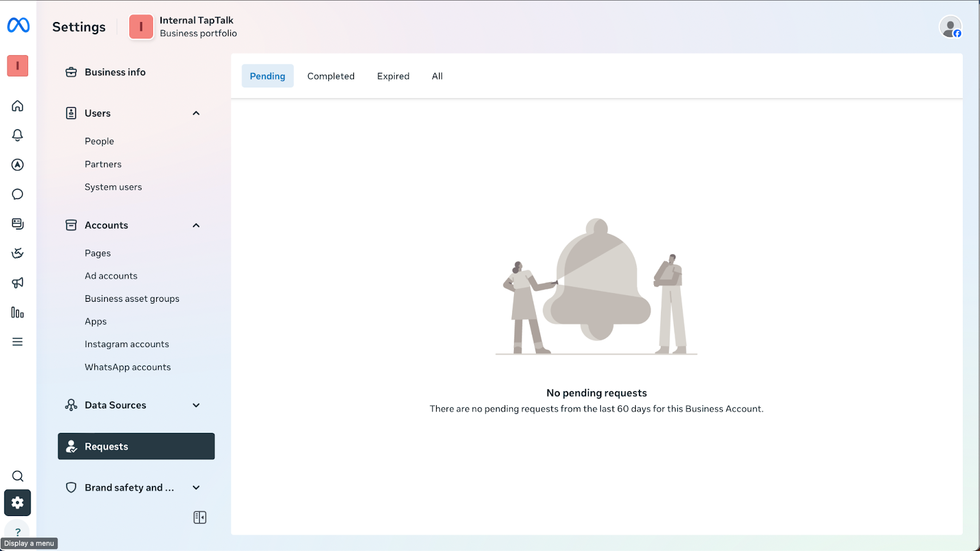Open the Insights bar chart icon

tap(18, 312)
